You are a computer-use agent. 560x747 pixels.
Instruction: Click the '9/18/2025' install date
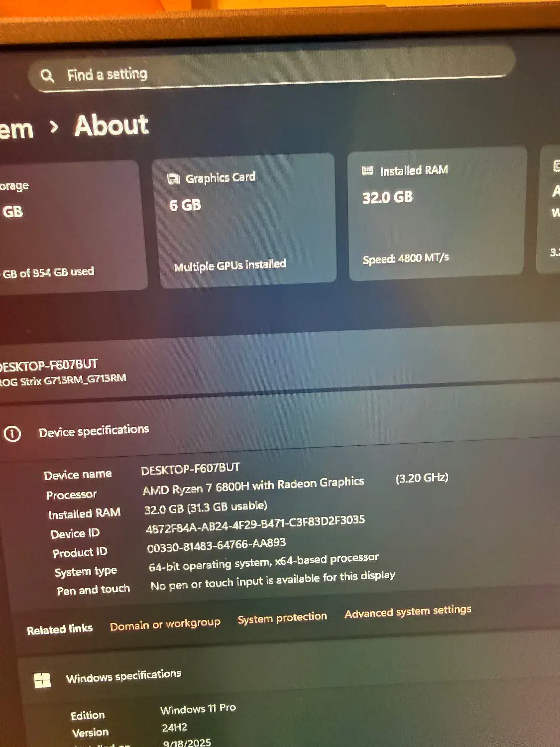pyautogui.click(x=187, y=743)
